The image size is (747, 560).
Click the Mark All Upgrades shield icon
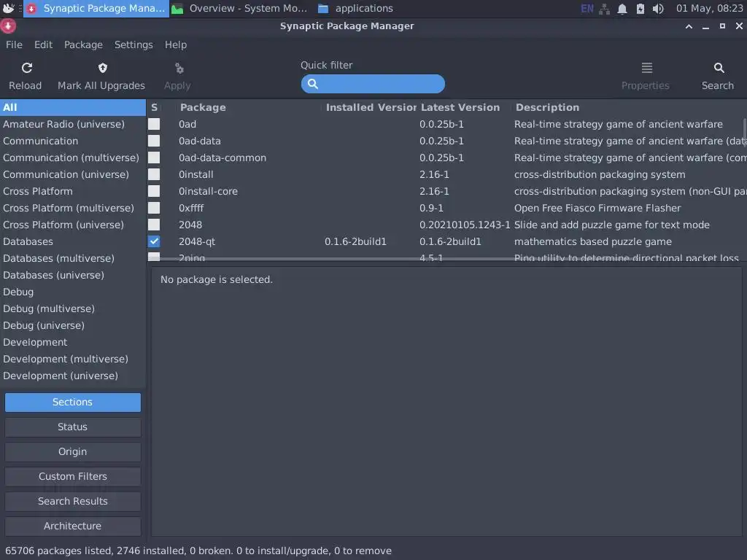102,68
